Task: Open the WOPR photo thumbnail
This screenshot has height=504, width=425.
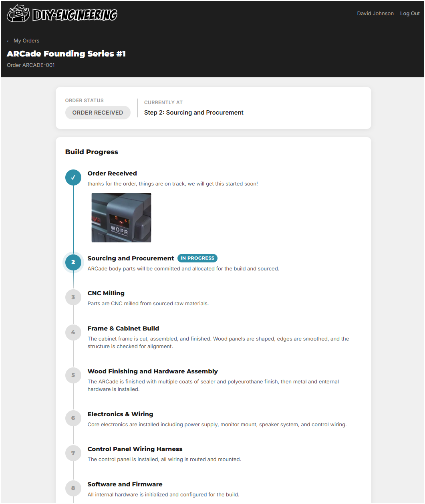Action: 121,218
